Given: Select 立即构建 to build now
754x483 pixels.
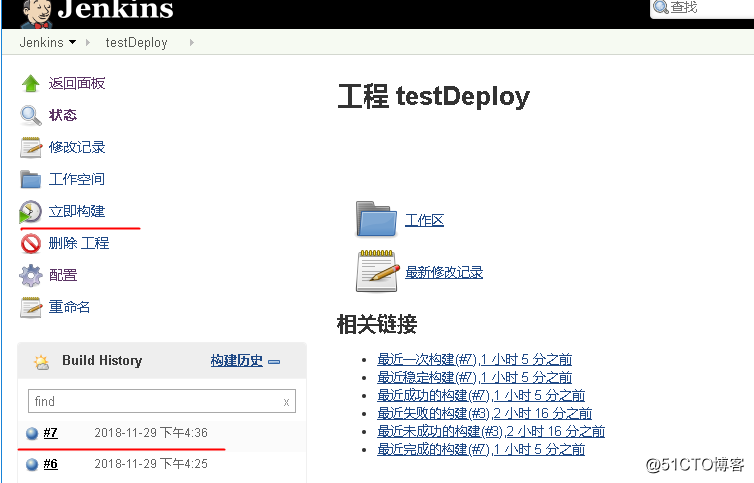Looking at the screenshot, I should pos(77,211).
